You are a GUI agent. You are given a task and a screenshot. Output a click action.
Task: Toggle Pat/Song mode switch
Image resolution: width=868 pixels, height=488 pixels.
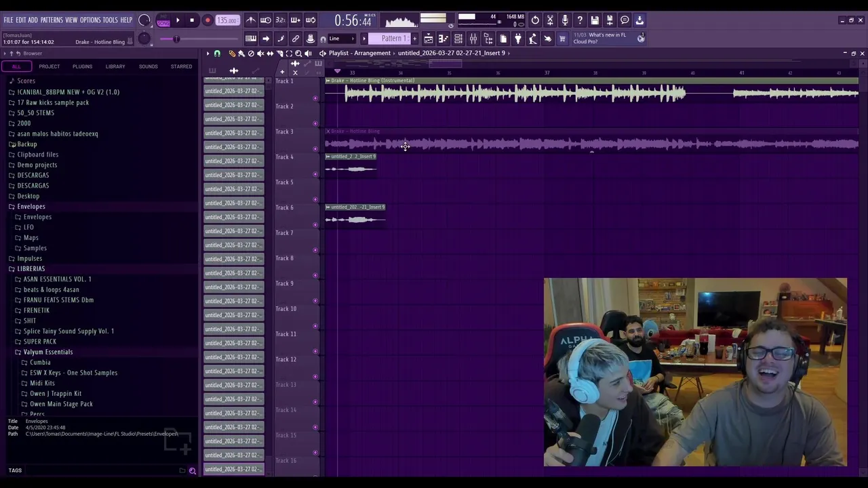click(163, 22)
